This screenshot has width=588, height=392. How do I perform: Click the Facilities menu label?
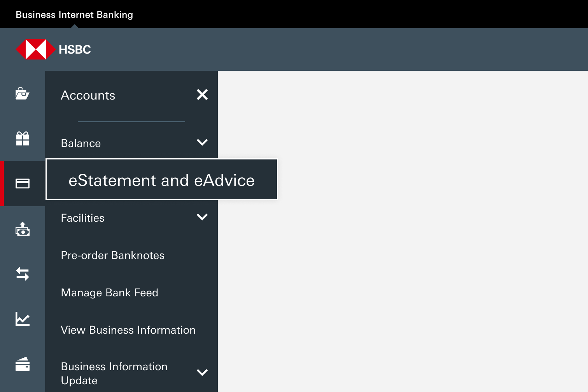point(83,218)
